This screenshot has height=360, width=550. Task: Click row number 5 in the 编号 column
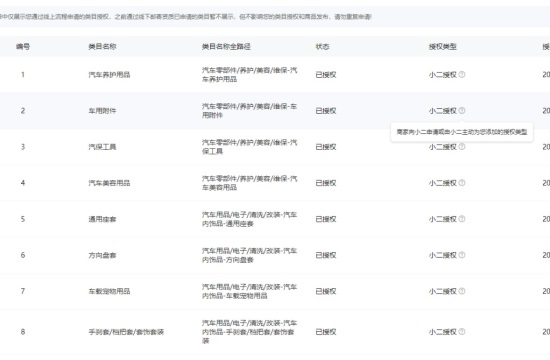coord(23,219)
